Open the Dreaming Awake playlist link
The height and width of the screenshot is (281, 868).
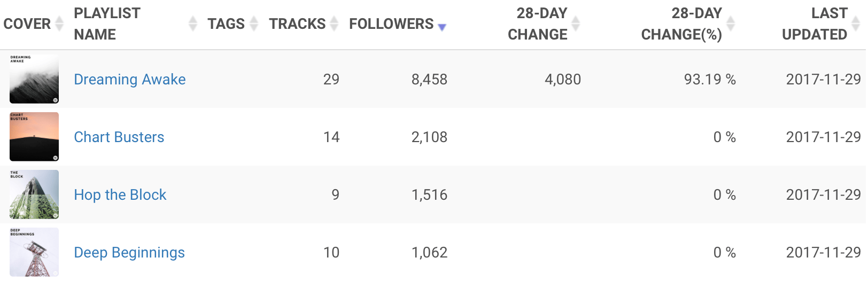pyautogui.click(x=130, y=80)
